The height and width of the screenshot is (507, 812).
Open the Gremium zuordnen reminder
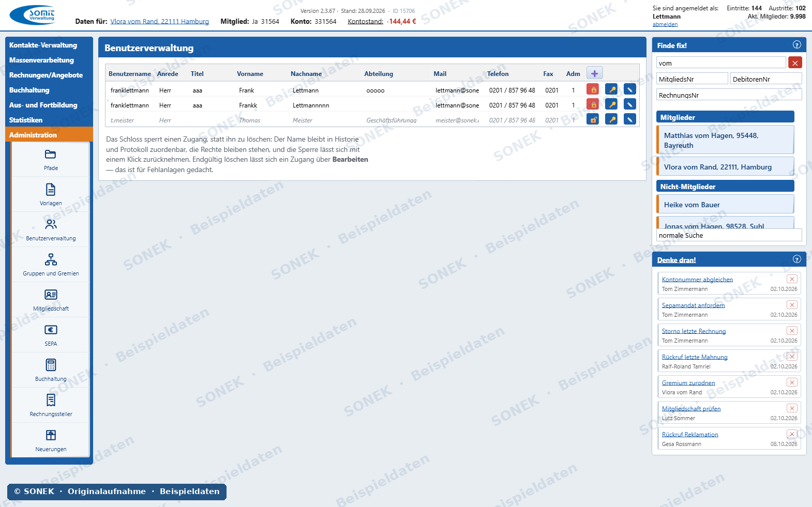pyautogui.click(x=688, y=383)
